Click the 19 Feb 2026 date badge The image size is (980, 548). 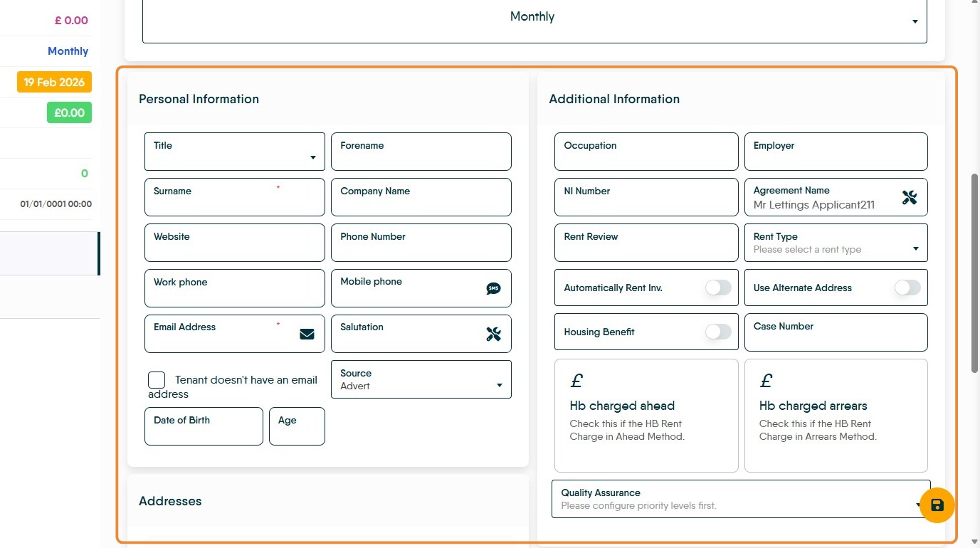[54, 83]
